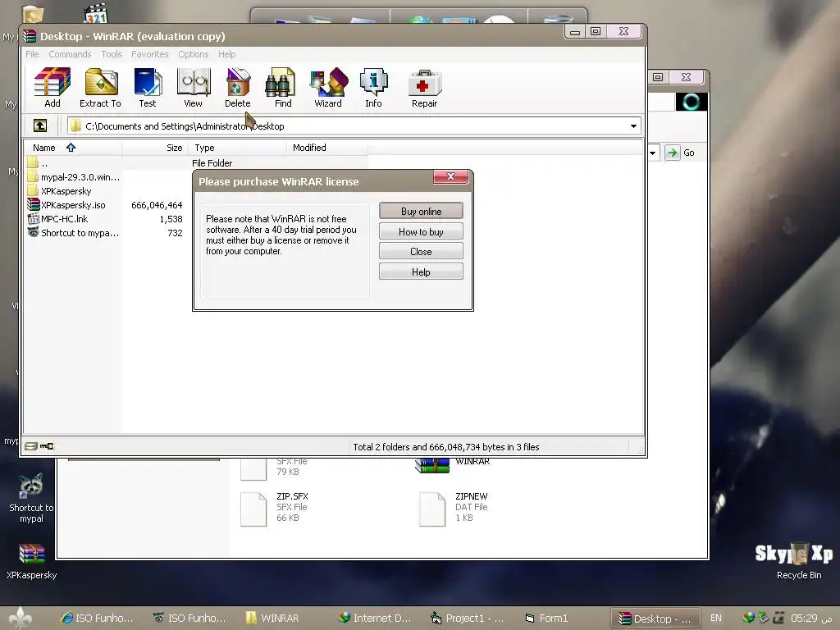Sort by Size column header

point(155,148)
